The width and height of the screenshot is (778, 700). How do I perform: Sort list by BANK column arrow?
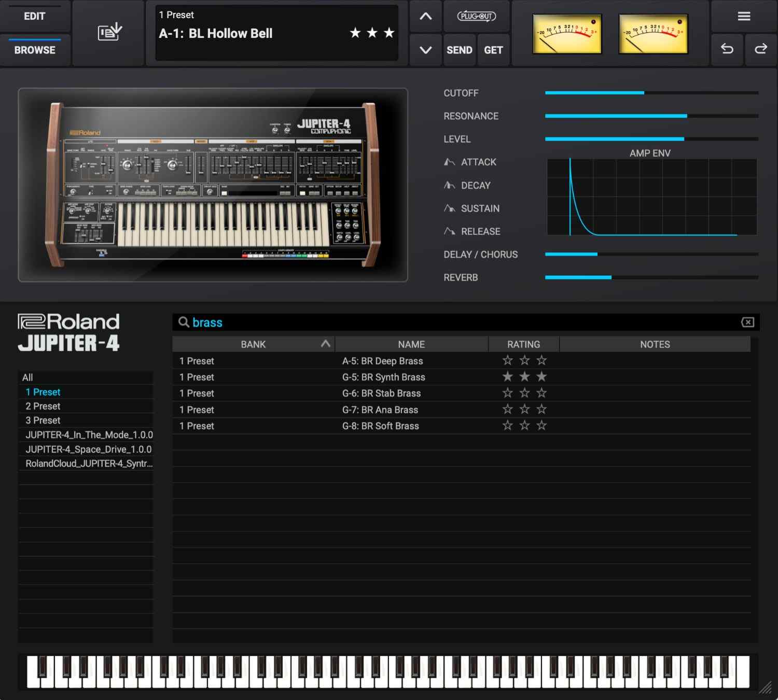(x=325, y=344)
